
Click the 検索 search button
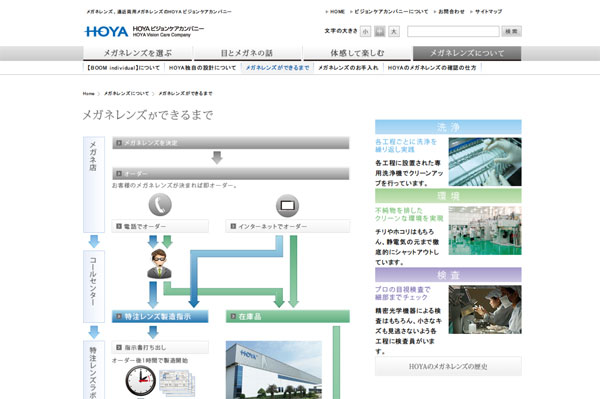(512, 31)
